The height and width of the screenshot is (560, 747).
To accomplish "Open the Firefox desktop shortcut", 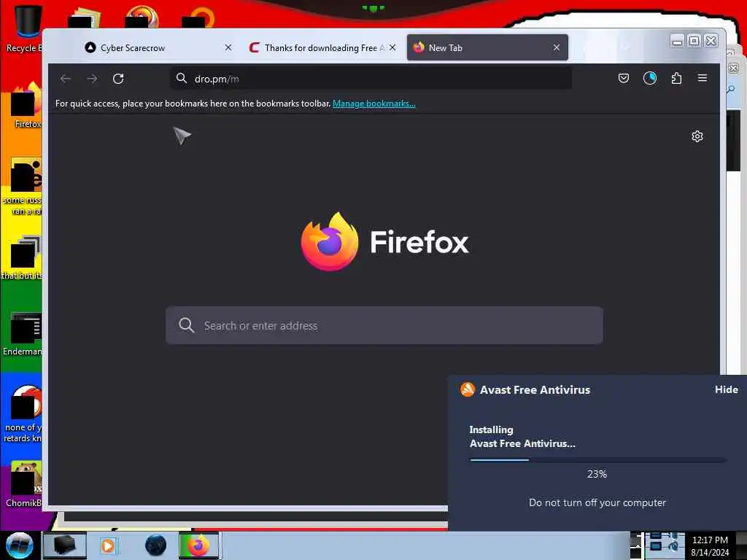I will 26,106.
